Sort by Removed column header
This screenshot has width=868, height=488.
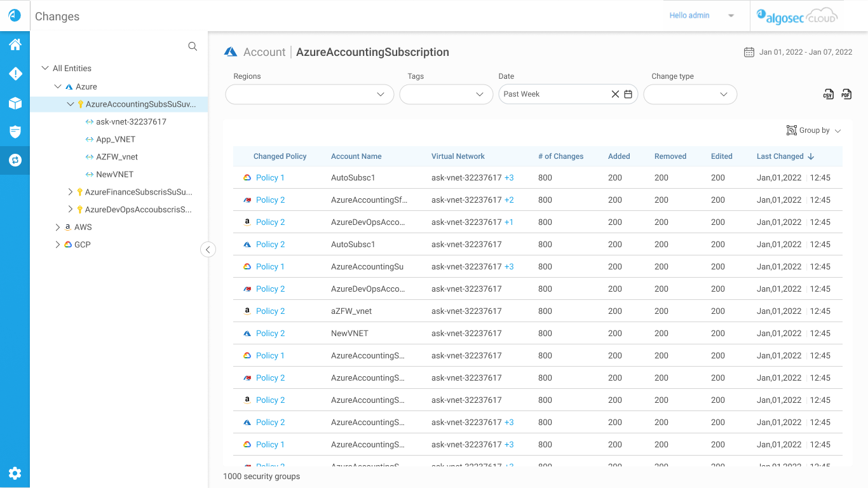(x=670, y=156)
